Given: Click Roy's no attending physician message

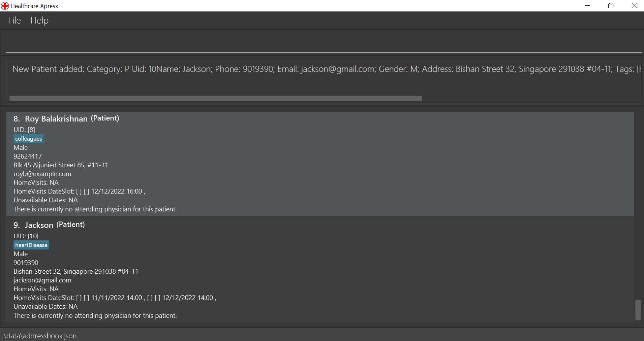Looking at the screenshot, I should tap(95, 209).
